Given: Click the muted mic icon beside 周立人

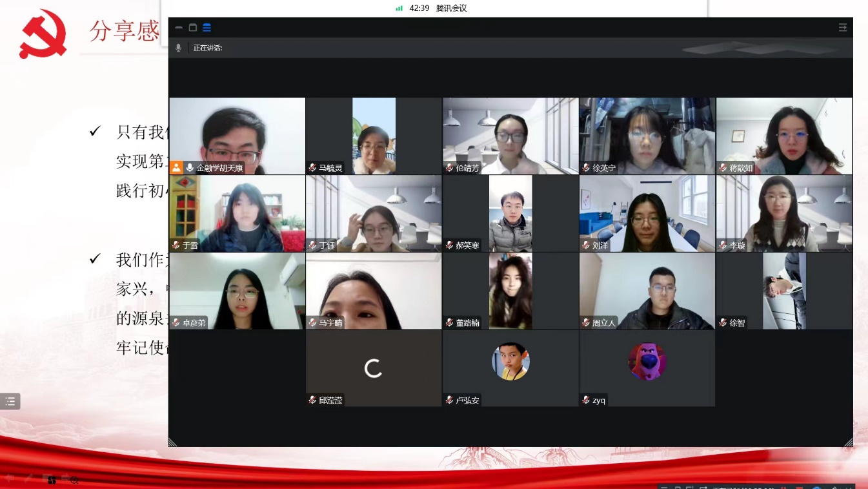Looking at the screenshot, I should tap(586, 322).
